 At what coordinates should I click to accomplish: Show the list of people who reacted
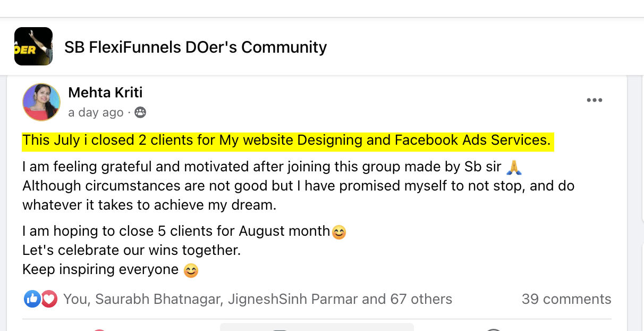pyautogui.click(x=257, y=299)
